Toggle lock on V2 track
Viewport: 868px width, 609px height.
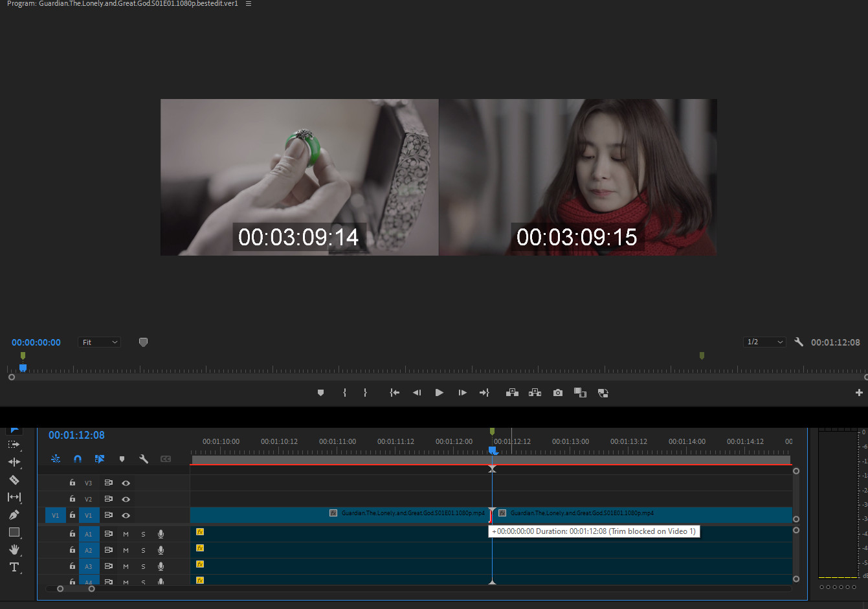[72, 499]
